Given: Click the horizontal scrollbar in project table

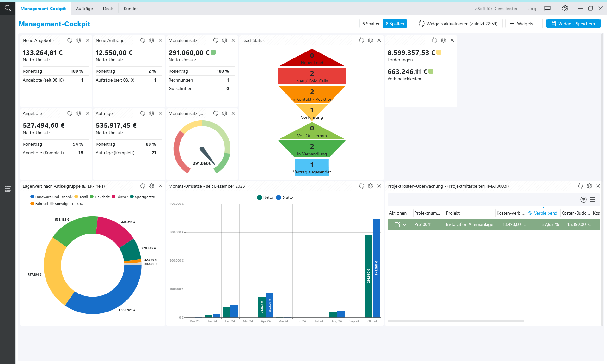Looking at the screenshot, I should [456, 321].
